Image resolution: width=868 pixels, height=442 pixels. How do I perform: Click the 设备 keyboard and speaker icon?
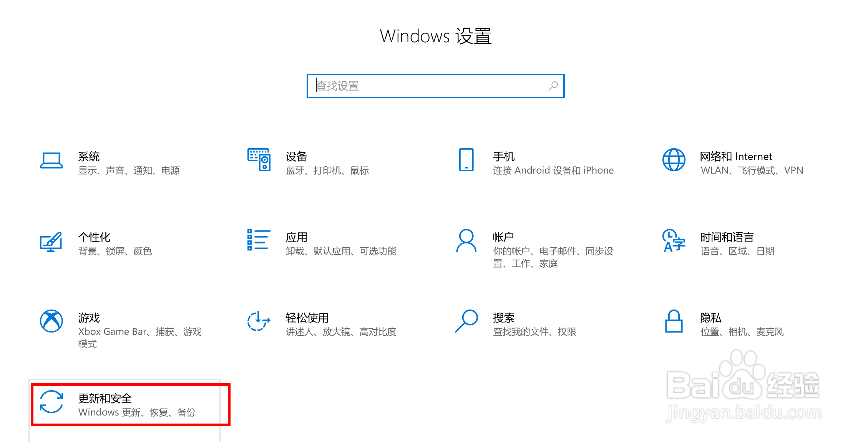pos(259,160)
